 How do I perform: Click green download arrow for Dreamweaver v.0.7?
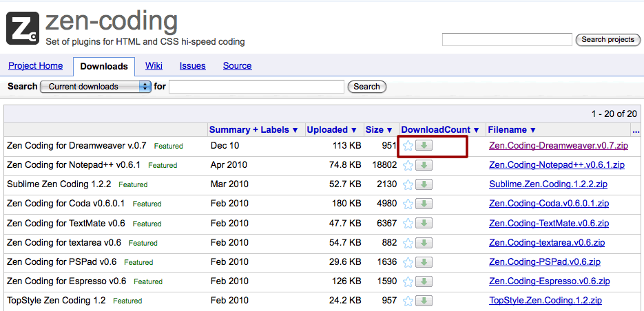(x=424, y=145)
